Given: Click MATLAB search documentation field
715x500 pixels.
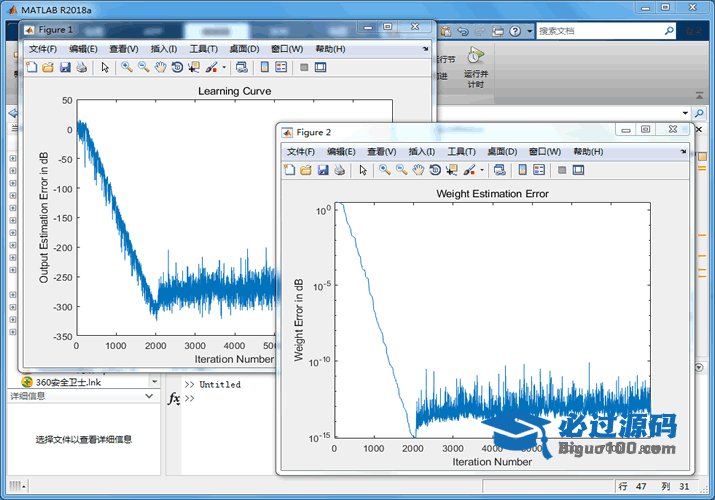Looking at the screenshot, I should point(601,31).
